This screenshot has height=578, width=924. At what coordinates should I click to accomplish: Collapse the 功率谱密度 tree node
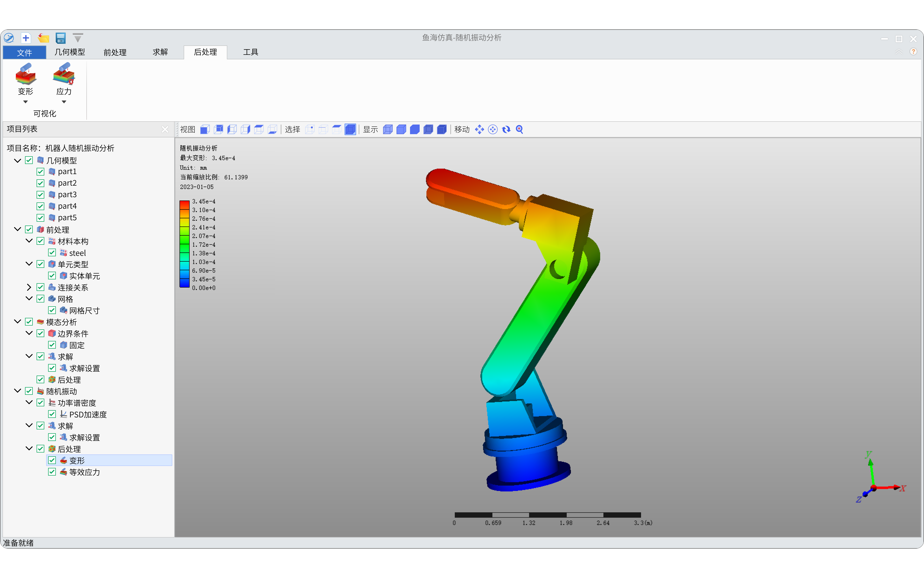(29, 402)
